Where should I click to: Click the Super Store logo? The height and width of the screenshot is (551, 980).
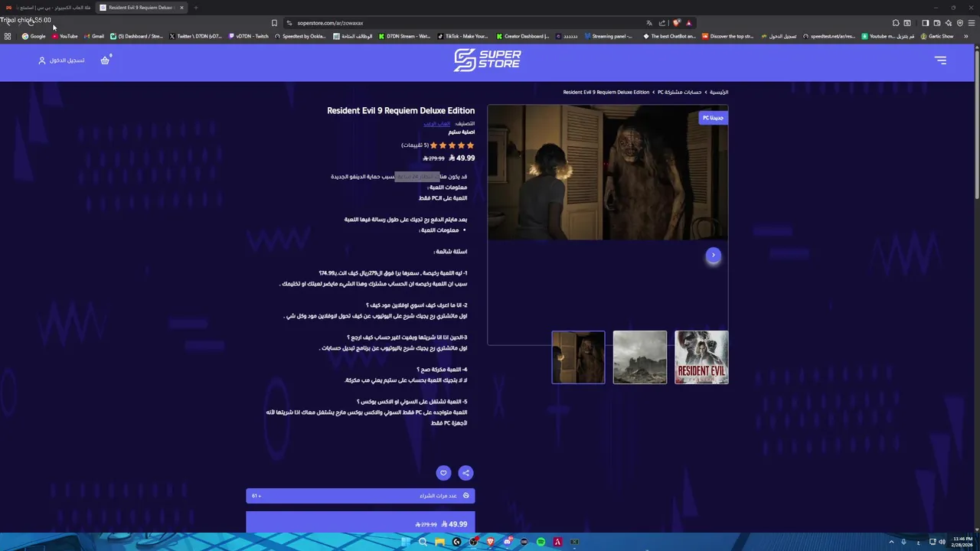coord(487,60)
